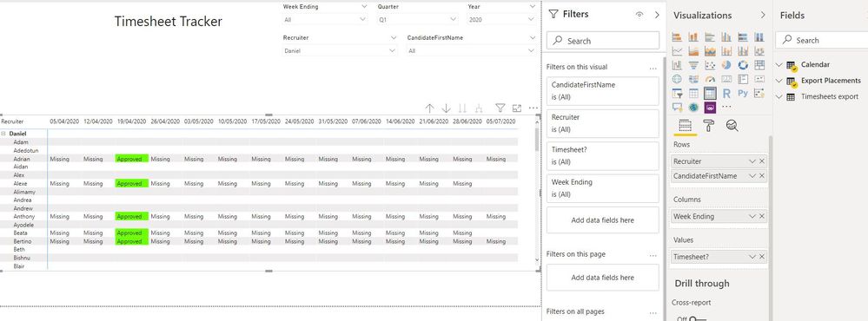Switch to the Analytics magnifier tab
The width and height of the screenshot is (868, 321).
point(732,126)
